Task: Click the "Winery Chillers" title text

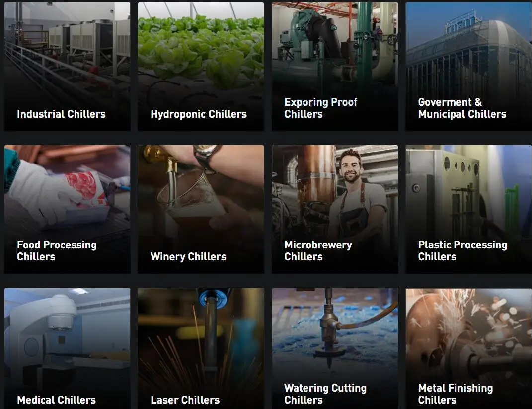Action: [188, 257]
